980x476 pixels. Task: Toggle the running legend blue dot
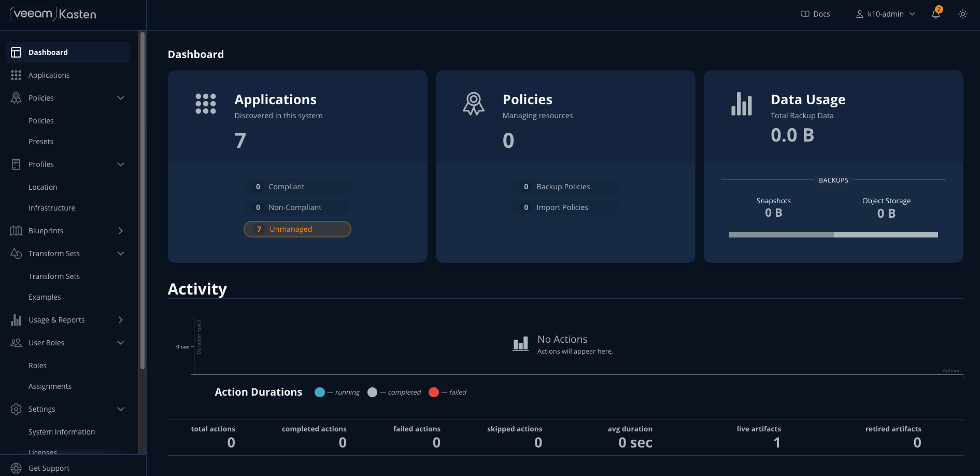320,392
